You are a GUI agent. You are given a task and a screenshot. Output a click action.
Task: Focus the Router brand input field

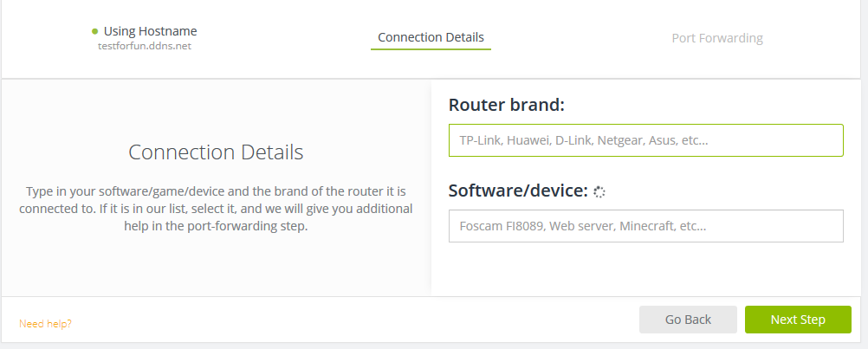pos(645,140)
